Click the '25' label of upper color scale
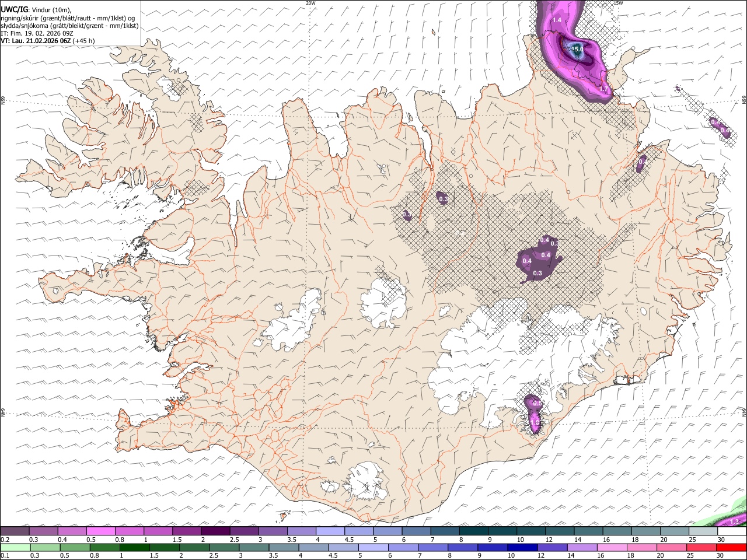 693,540
